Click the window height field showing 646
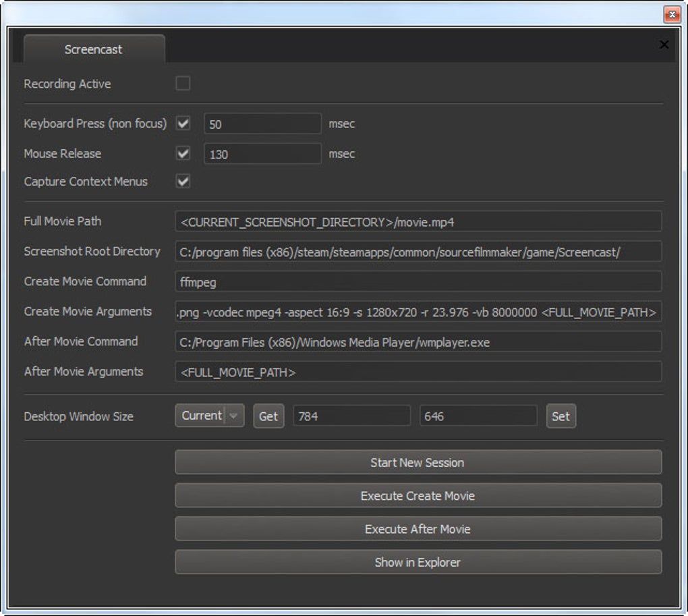 (478, 416)
